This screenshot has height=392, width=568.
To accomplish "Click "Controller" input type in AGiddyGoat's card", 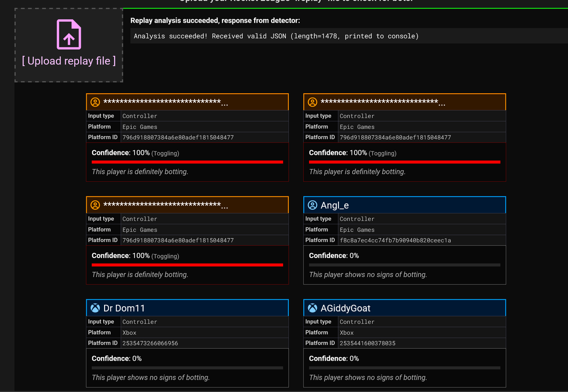I will [357, 322].
